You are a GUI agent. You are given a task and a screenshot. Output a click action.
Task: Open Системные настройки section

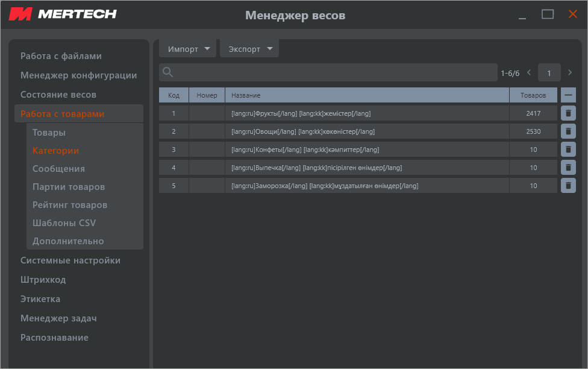[70, 260]
